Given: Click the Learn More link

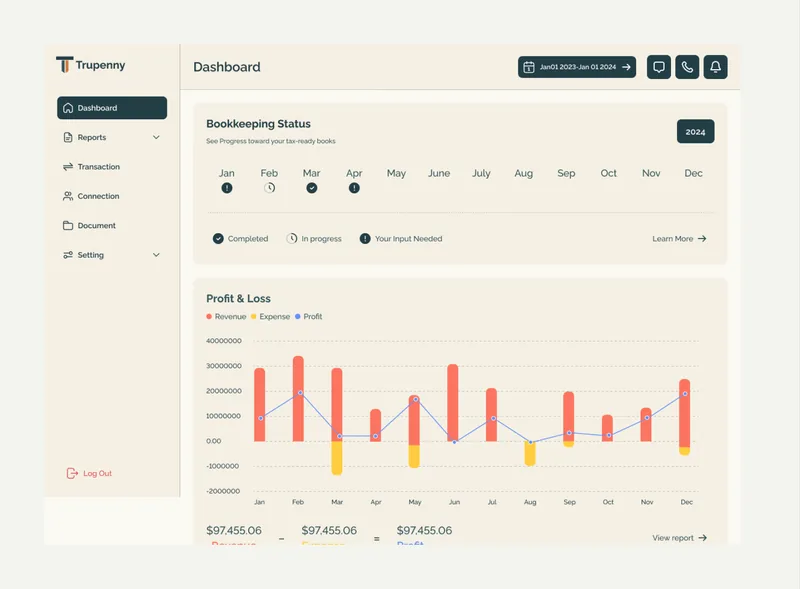Looking at the screenshot, I should 679,238.
